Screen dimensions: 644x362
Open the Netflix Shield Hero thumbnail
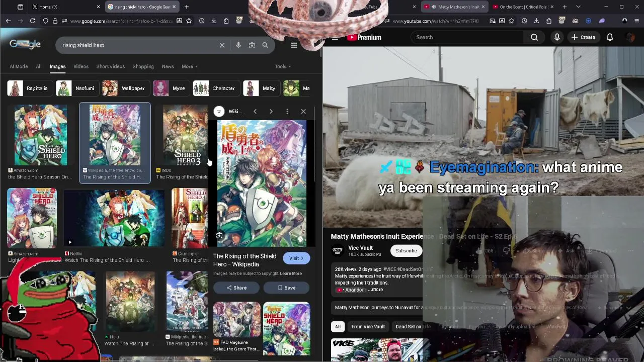[114, 218]
